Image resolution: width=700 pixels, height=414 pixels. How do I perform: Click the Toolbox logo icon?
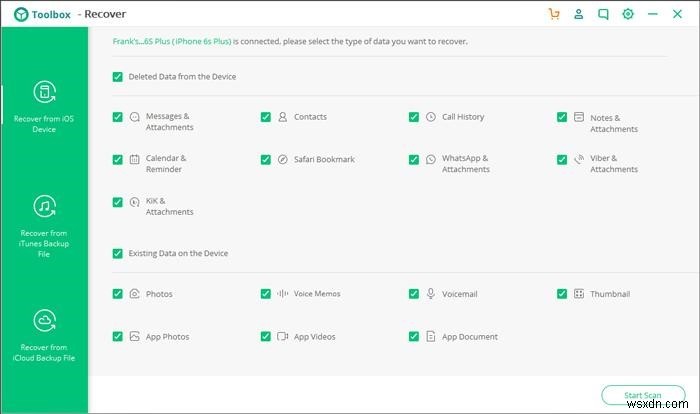(20, 15)
